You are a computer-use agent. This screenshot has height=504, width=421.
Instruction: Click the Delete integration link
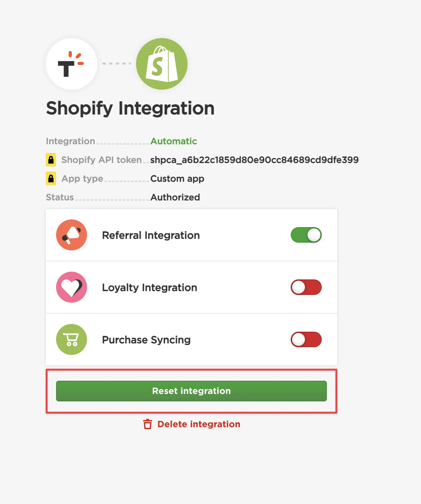(x=199, y=424)
